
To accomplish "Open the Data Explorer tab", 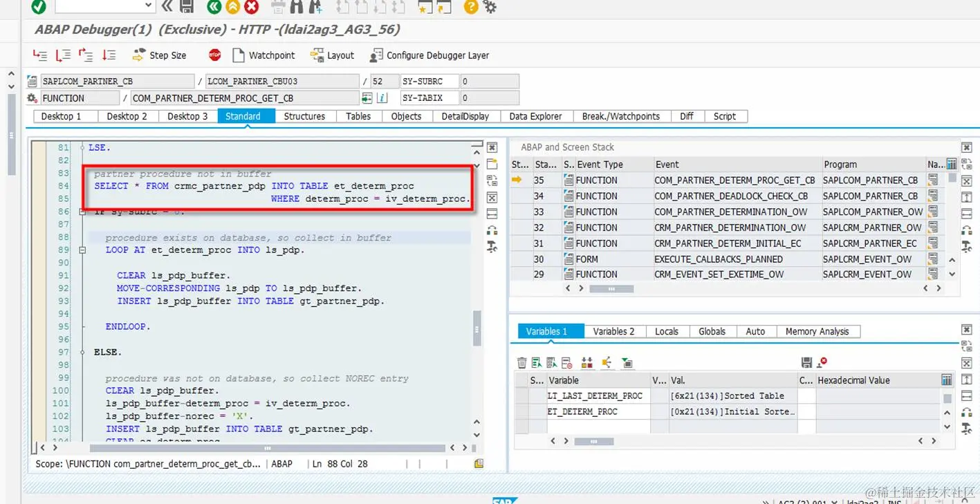I will 536,116.
